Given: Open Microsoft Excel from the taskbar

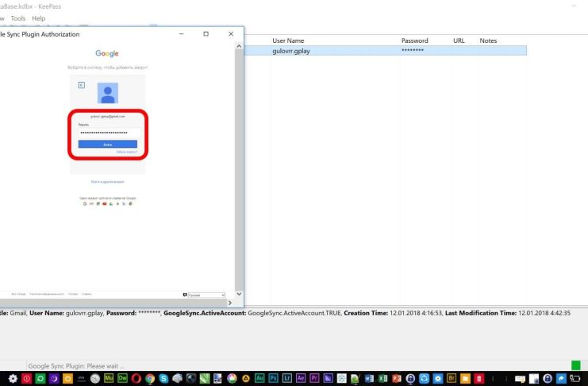Looking at the screenshot, I should click(383, 379).
